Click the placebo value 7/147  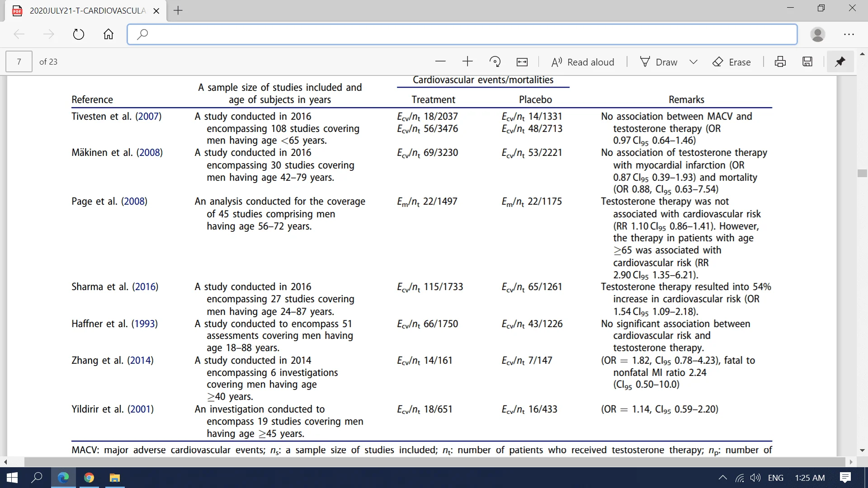tap(540, 361)
